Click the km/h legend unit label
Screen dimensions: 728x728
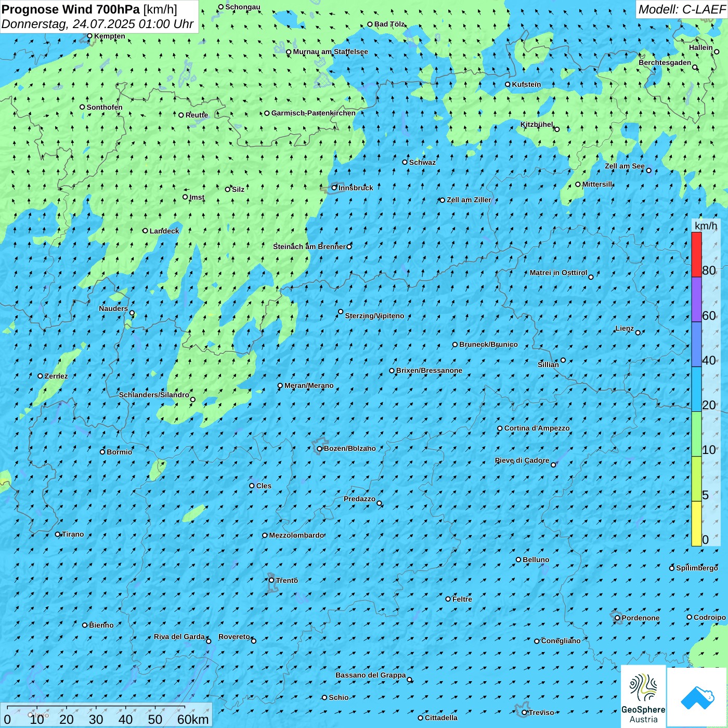point(706,225)
